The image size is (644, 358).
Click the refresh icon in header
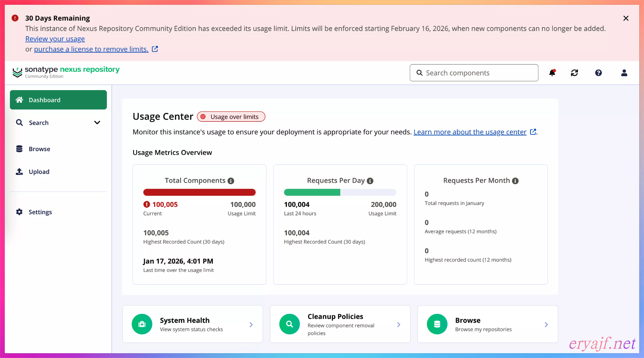click(x=574, y=73)
